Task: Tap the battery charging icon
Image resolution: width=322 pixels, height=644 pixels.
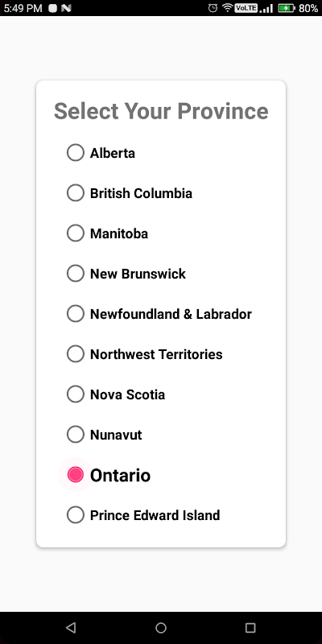Action: 287,8
